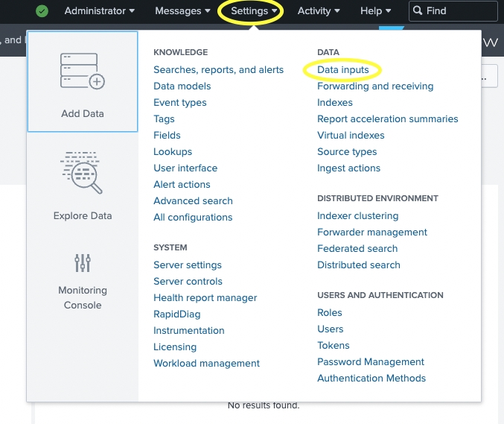Open Authentication Methods link
Image resolution: width=504 pixels, height=424 pixels.
click(371, 379)
